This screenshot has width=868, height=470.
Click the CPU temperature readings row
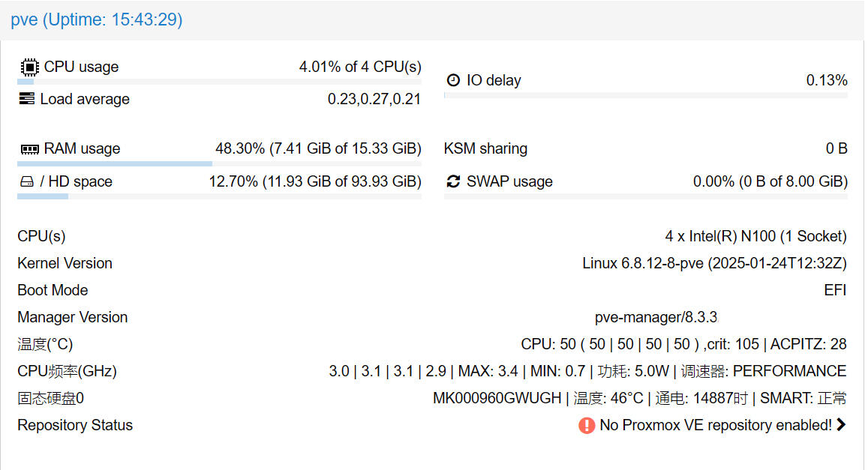pos(683,344)
